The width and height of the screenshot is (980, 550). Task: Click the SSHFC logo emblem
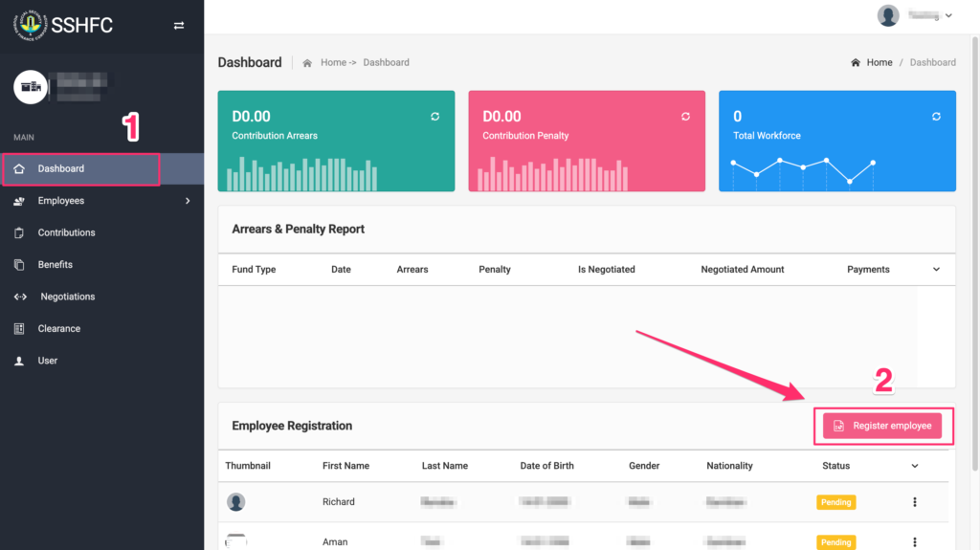click(30, 25)
